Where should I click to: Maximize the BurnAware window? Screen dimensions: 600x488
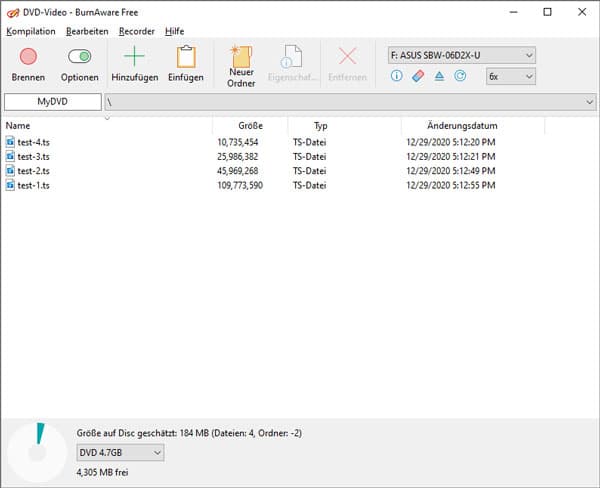point(548,12)
